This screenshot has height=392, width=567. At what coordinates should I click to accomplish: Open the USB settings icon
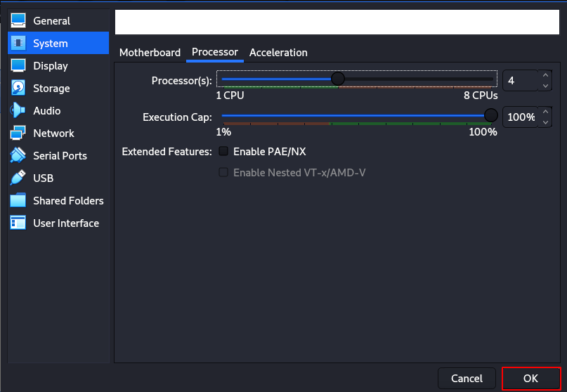[18, 178]
